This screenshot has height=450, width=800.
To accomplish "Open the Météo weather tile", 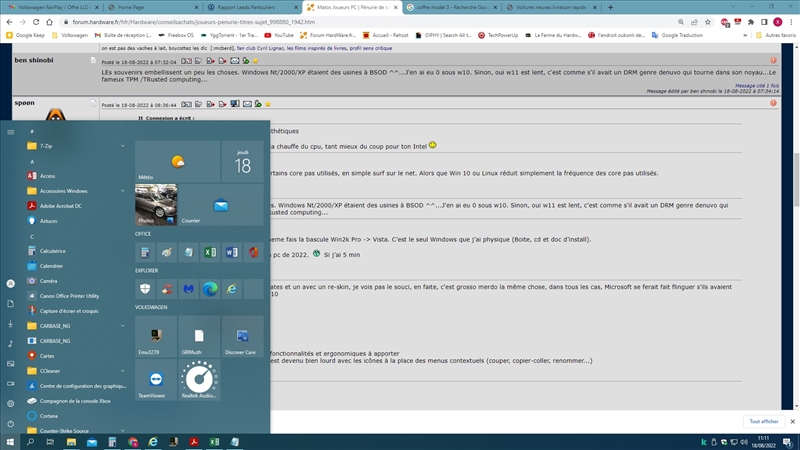I will (x=178, y=161).
